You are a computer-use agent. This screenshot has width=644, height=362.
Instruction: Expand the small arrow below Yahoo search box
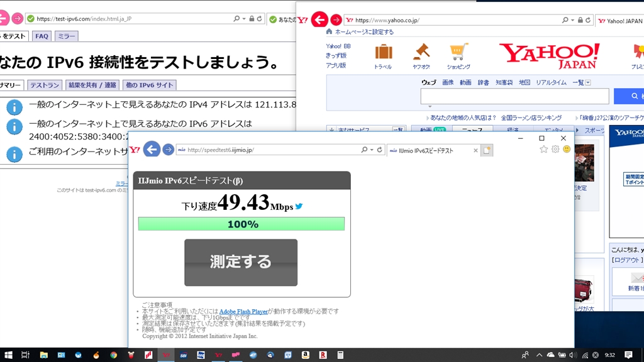pos(430,106)
